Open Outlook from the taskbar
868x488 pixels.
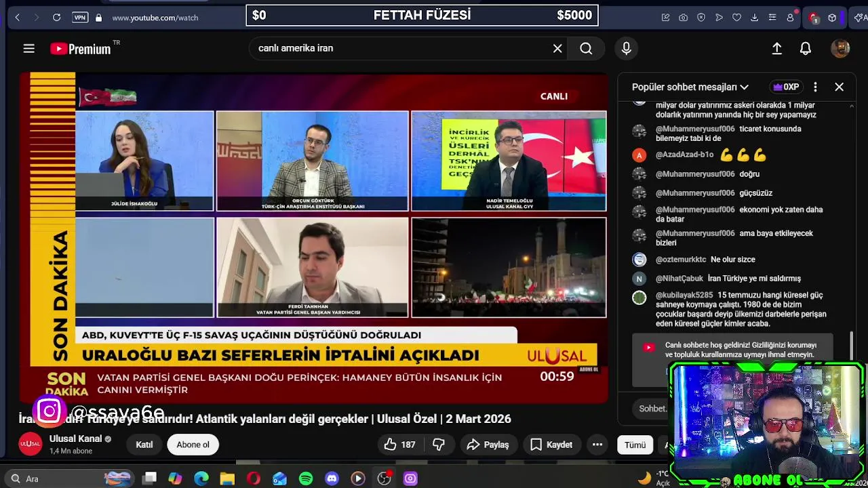[279, 479]
